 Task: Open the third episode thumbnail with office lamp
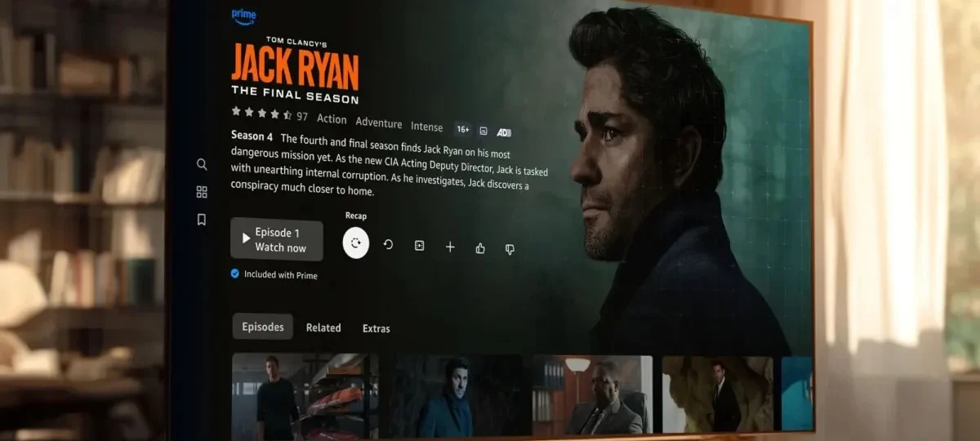(592, 394)
